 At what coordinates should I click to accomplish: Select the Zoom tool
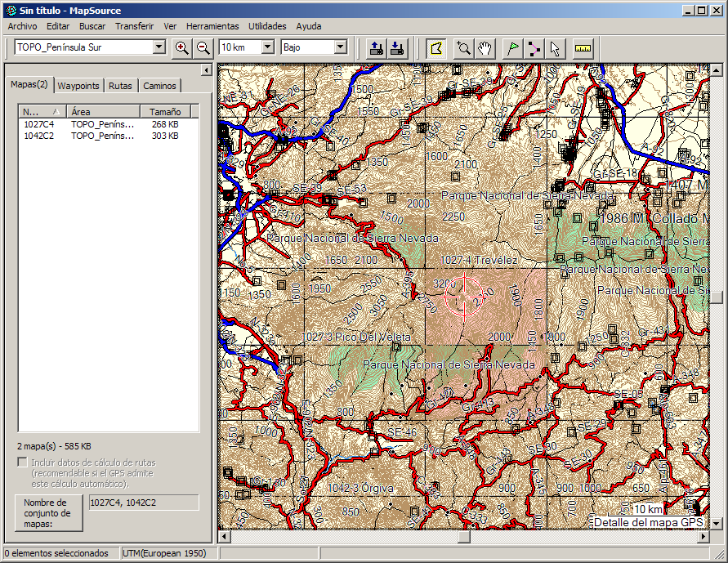[463, 48]
